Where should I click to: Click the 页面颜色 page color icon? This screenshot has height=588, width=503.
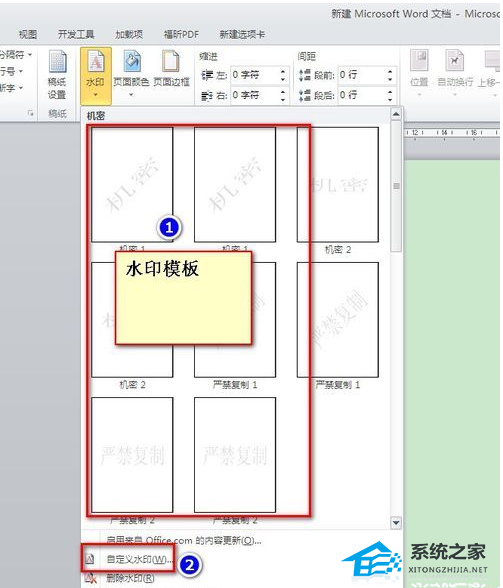coord(132,61)
